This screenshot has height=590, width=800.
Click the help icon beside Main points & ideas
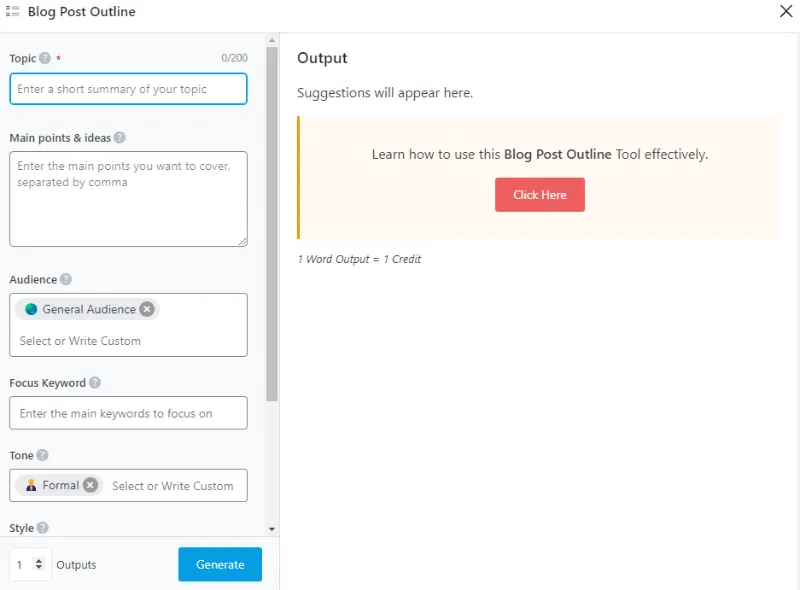(120, 138)
